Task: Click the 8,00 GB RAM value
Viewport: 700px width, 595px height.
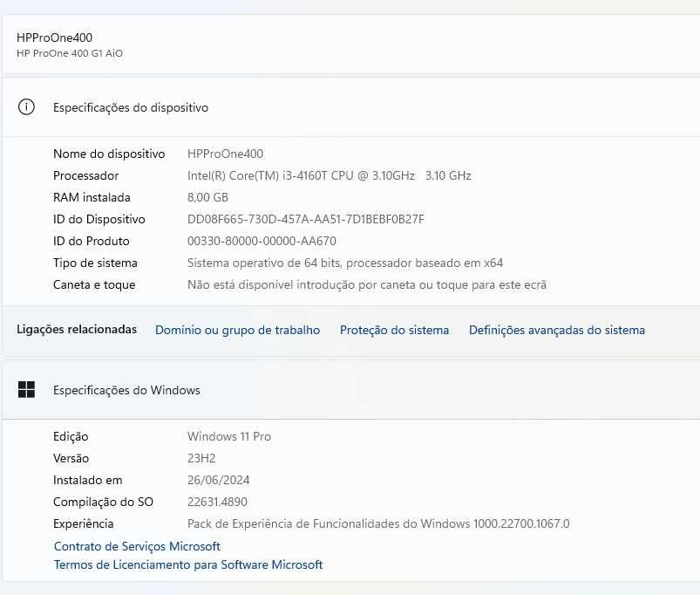Action: tap(207, 197)
